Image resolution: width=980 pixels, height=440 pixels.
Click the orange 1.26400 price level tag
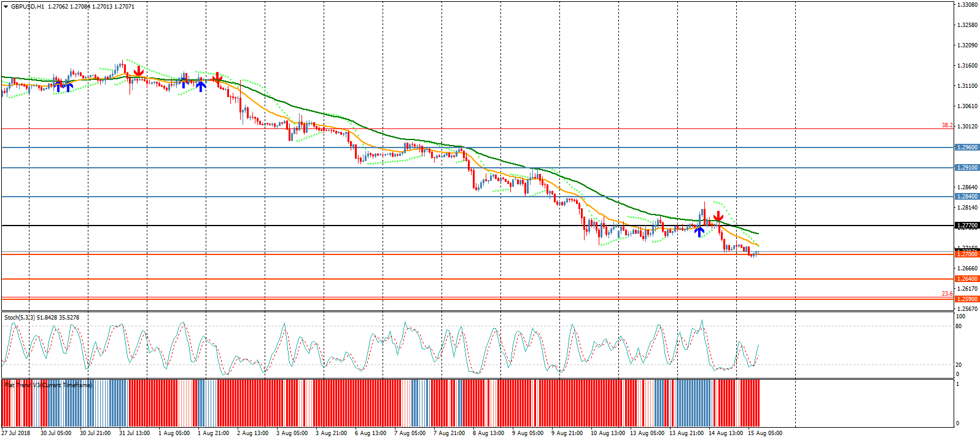pos(966,279)
